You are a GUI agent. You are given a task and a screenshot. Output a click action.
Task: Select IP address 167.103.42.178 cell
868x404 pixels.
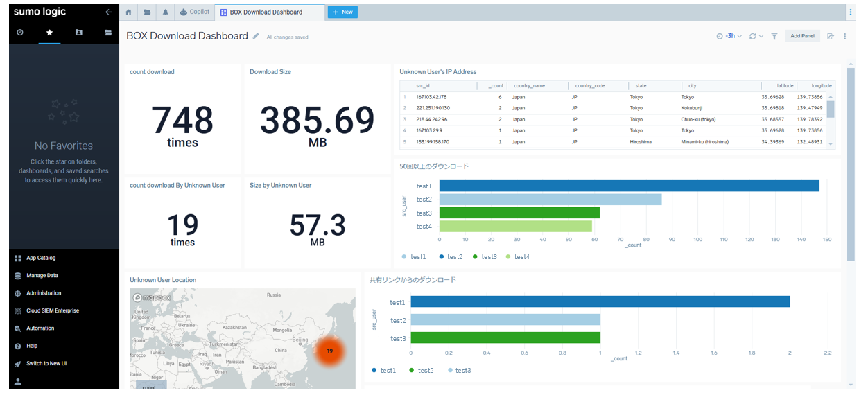(x=431, y=97)
